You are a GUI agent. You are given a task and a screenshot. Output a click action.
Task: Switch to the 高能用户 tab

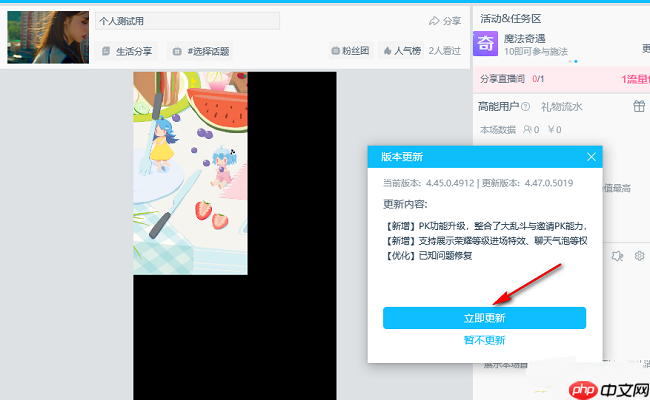pos(498,107)
